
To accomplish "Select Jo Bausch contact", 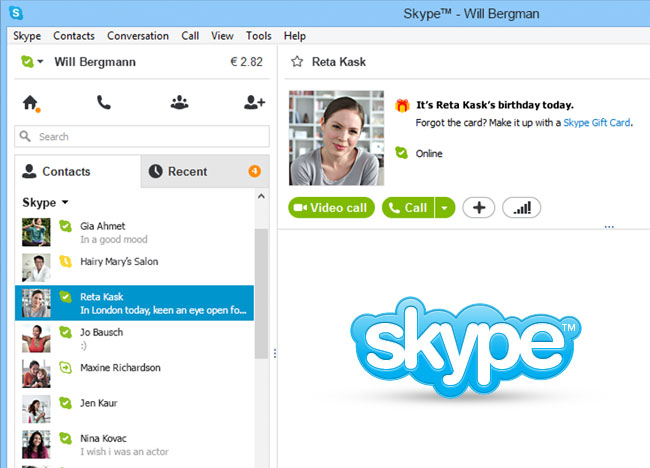I will pyautogui.click(x=135, y=338).
